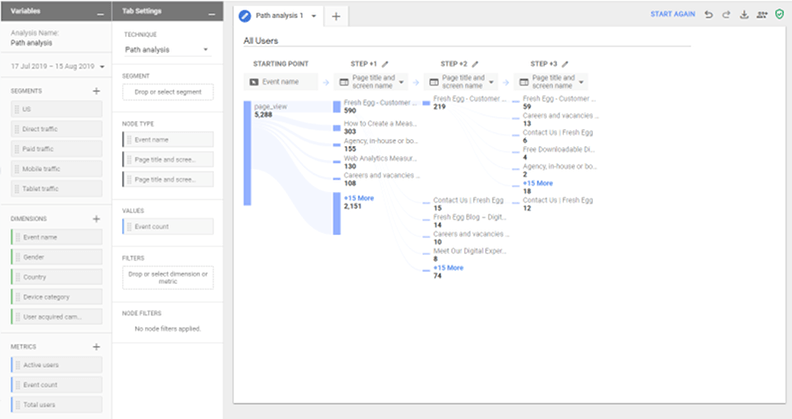This screenshot has width=792, height=419.
Task: Select the User acquired cam... dimension
Action: [57, 317]
